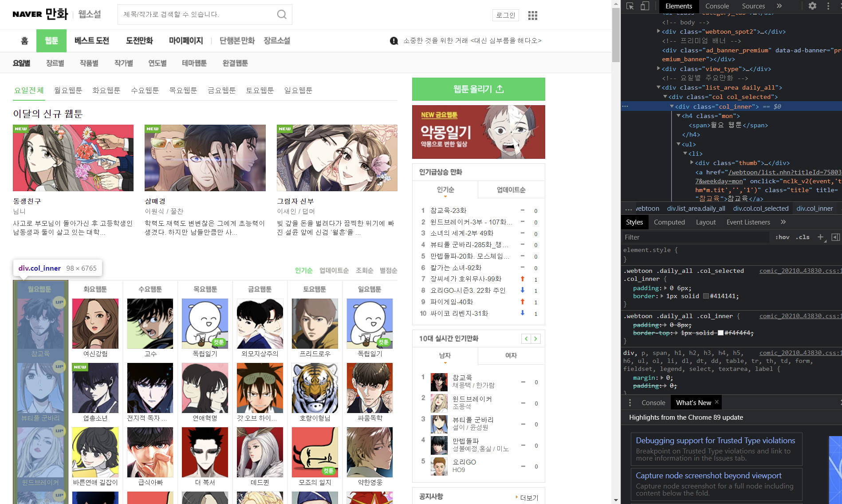Viewport: 842px width, 504px height.
Task: Expand the thumb div node
Action: click(692, 163)
